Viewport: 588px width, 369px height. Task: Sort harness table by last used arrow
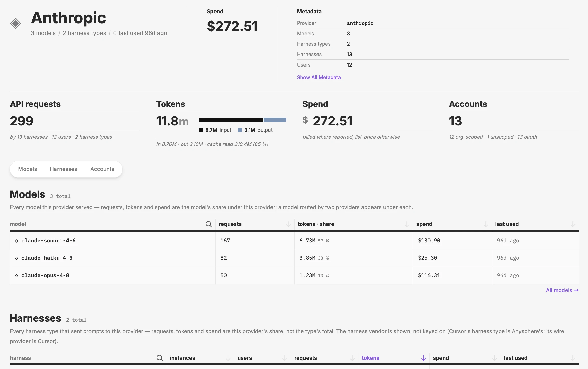coord(573,358)
